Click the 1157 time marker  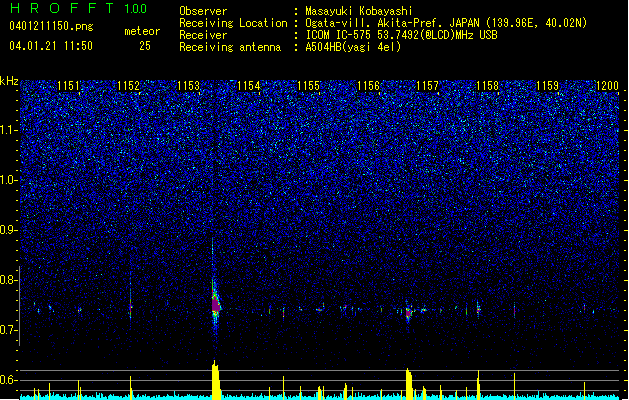pyautogui.click(x=428, y=86)
